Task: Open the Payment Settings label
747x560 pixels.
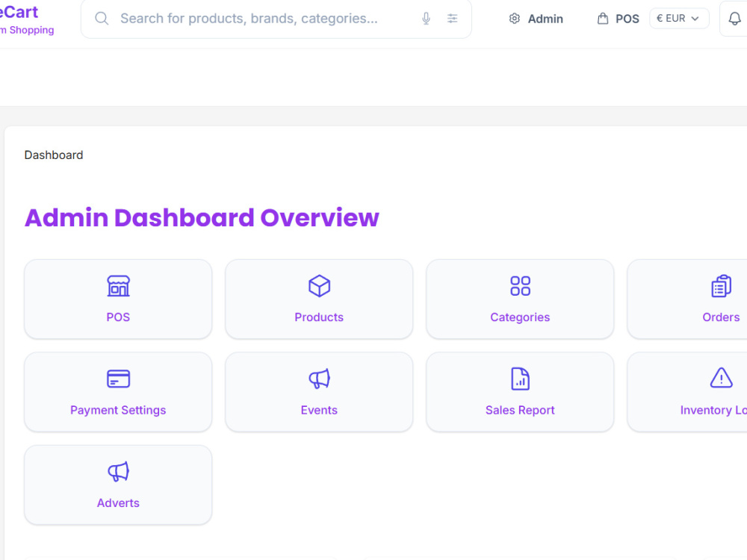Action: [x=118, y=411]
